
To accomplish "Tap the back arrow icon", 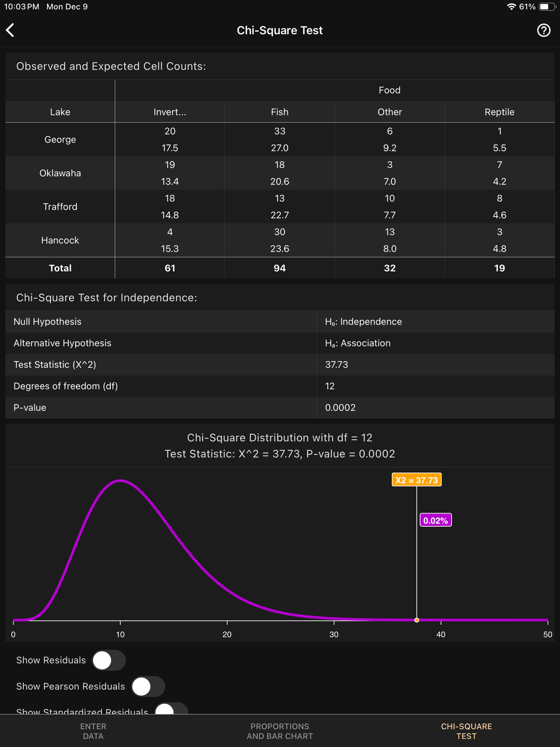I will click(x=10, y=30).
